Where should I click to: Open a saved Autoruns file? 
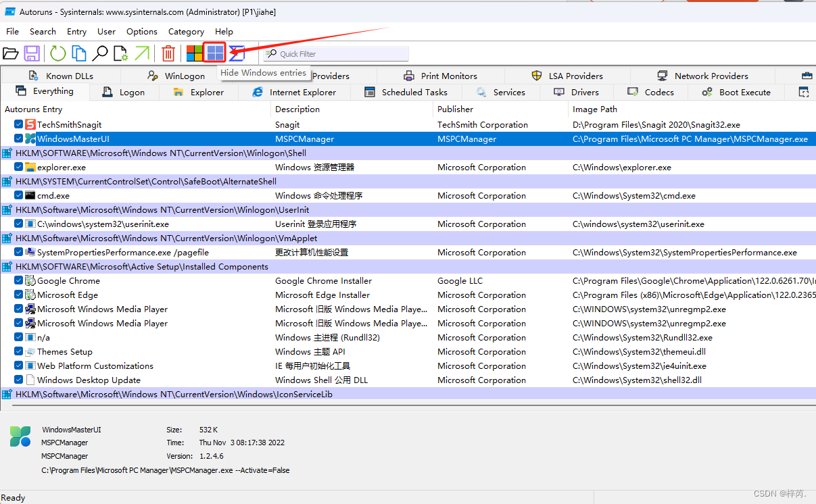point(12,53)
